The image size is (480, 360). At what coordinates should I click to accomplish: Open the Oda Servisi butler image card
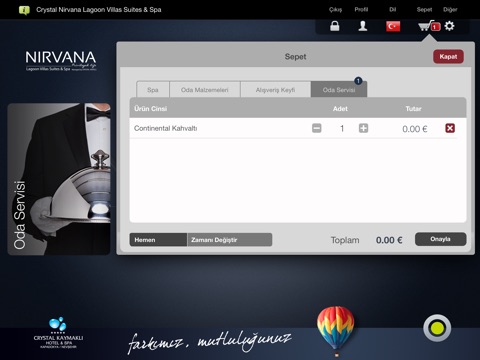[x=59, y=179]
